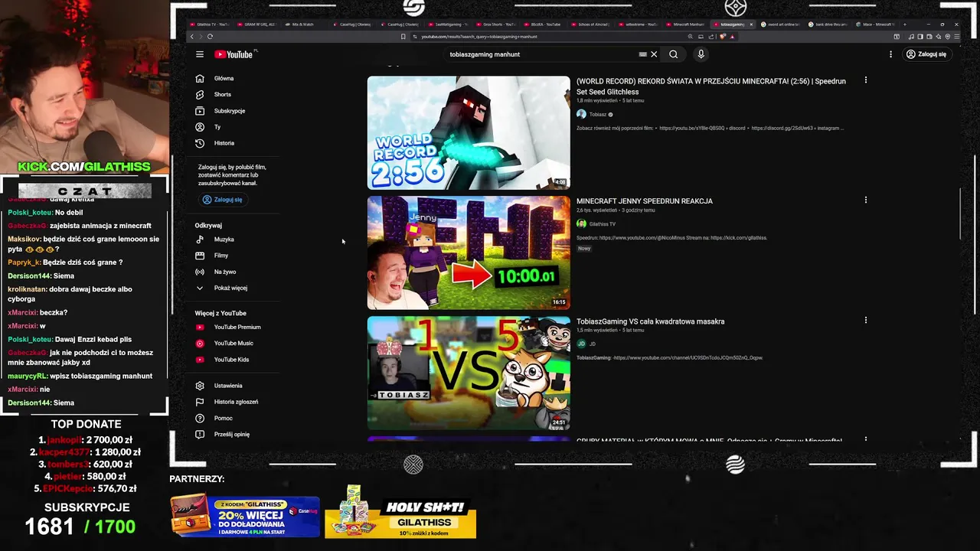Image resolution: width=980 pixels, height=551 pixels.
Task: Open Shorts from the sidebar
Action: point(222,94)
